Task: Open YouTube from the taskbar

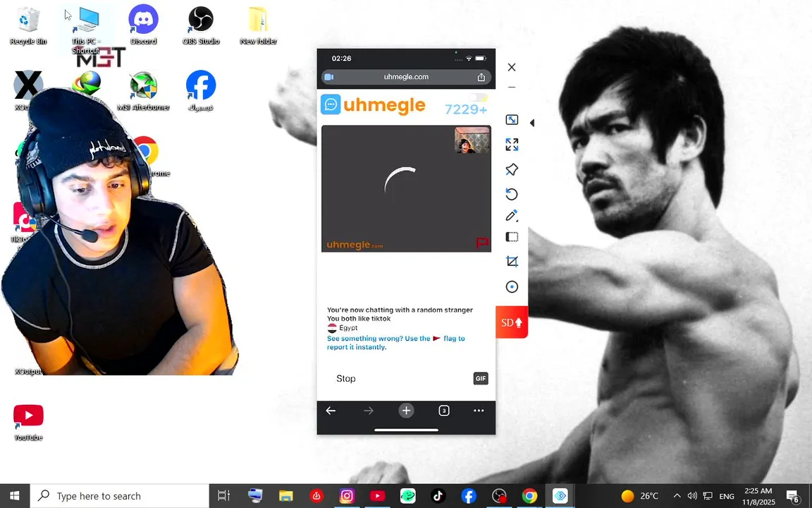Action: (378, 496)
